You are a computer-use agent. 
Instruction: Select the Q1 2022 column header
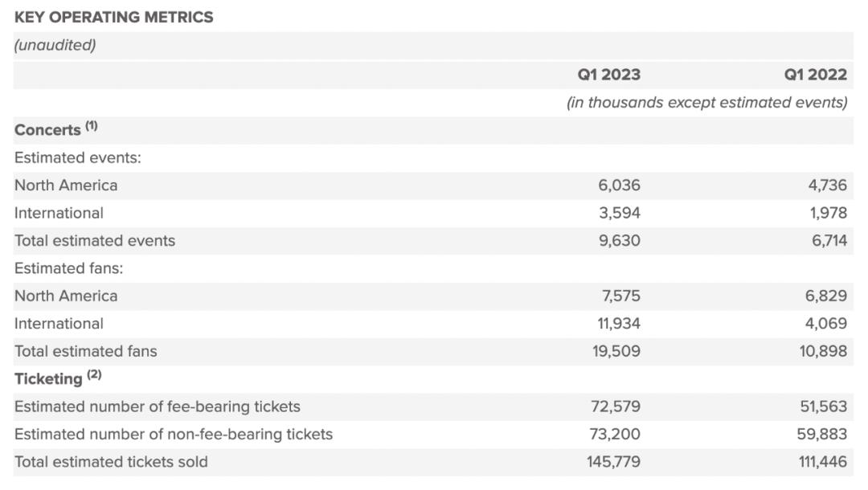[x=816, y=75]
